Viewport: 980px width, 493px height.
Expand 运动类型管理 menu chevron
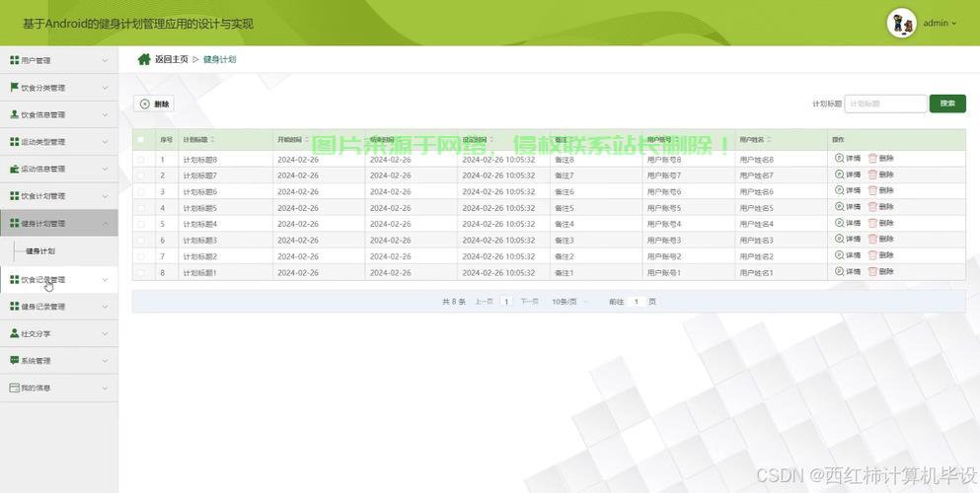pyautogui.click(x=105, y=142)
